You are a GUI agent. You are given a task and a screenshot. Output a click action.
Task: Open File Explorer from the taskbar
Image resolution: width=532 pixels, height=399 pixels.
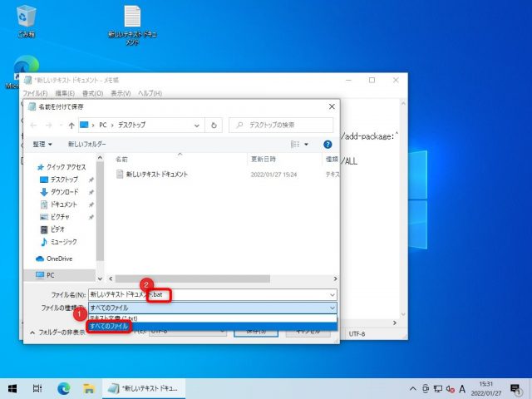point(88,388)
